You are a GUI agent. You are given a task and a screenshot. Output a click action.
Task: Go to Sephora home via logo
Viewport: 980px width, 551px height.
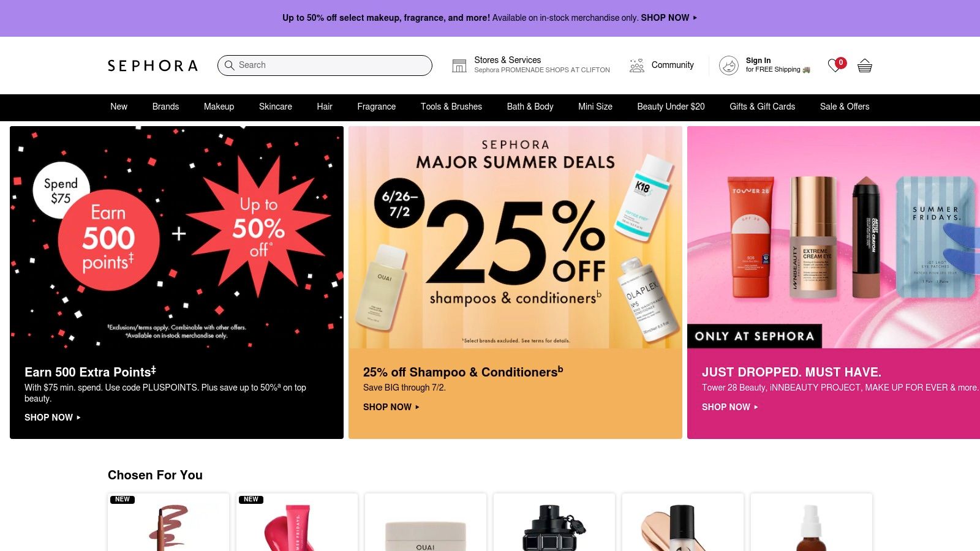coord(153,66)
